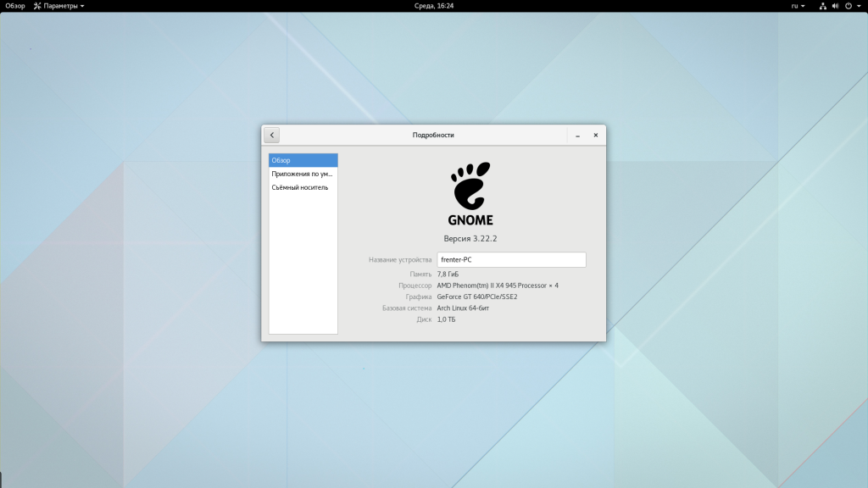Open the network status icon in top bar
Image resolution: width=868 pixels, height=488 pixels.
822,6
